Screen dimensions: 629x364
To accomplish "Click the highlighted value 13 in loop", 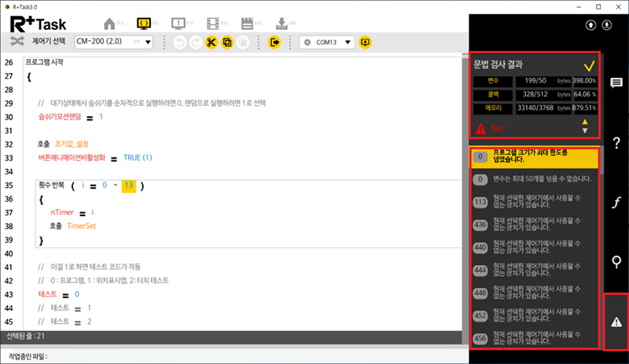I will [x=127, y=186].
